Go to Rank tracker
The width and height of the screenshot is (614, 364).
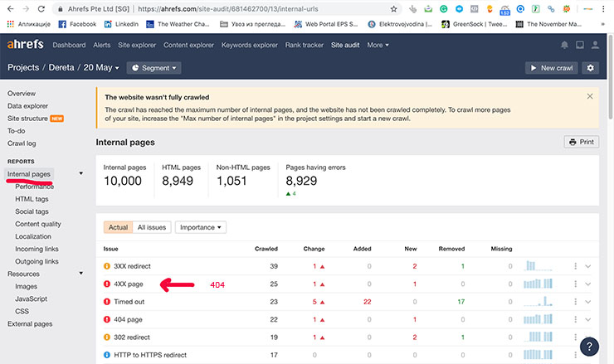point(305,45)
